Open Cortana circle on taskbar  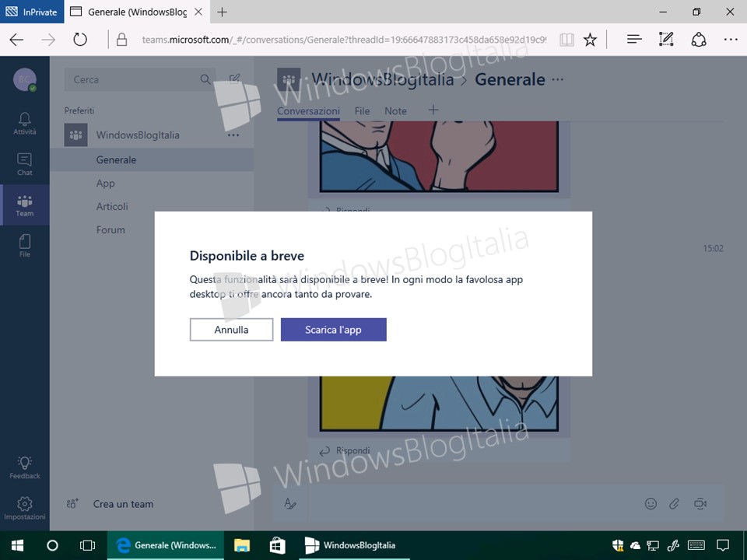[x=52, y=545]
